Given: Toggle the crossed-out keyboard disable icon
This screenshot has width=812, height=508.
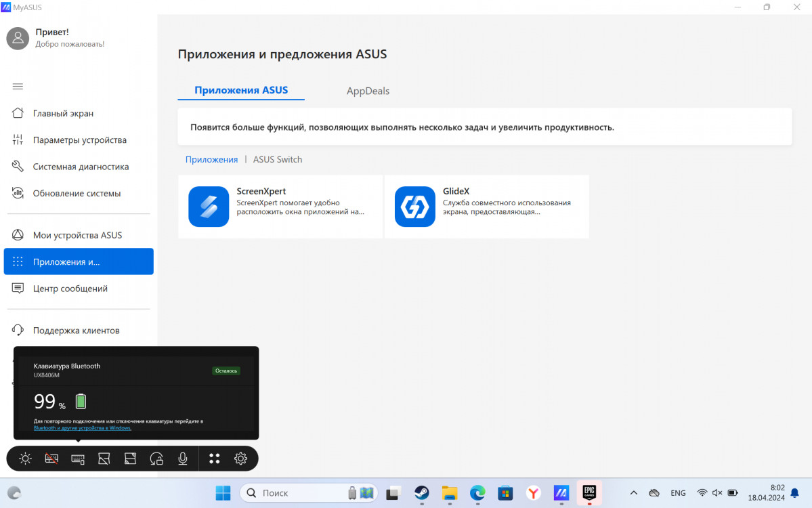Looking at the screenshot, I should 51,459.
